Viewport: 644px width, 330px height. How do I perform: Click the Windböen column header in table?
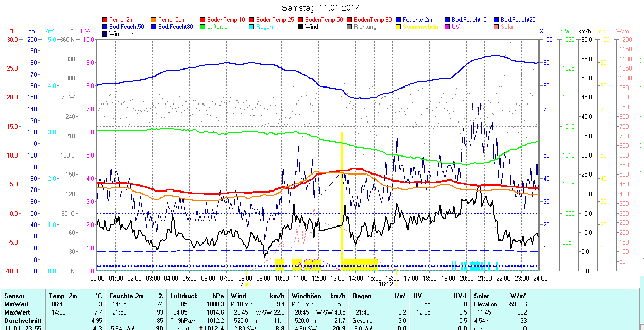click(x=306, y=296)
